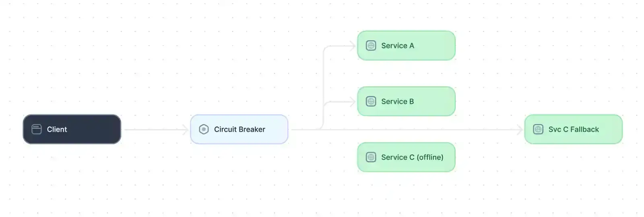This screenshot has width=644, height=217.
Task: Select the Service A label text
Action: click(x=397, y=46)
